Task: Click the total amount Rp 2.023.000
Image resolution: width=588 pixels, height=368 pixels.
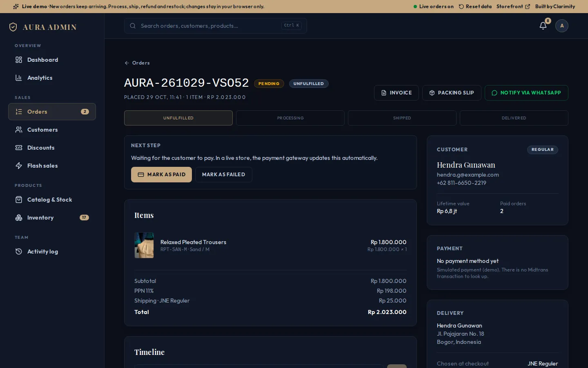Action: click(387, 312)
